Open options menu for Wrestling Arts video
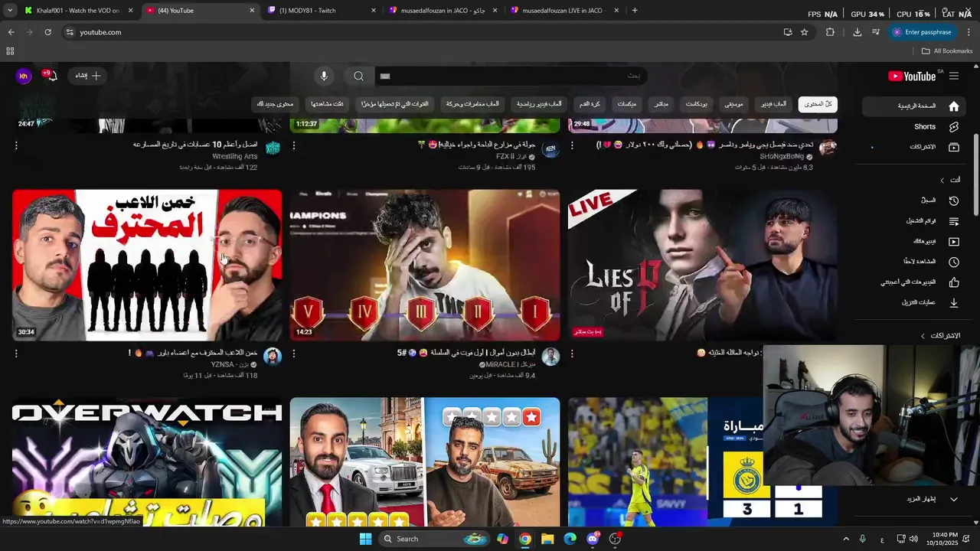 [x=16, y=145]
